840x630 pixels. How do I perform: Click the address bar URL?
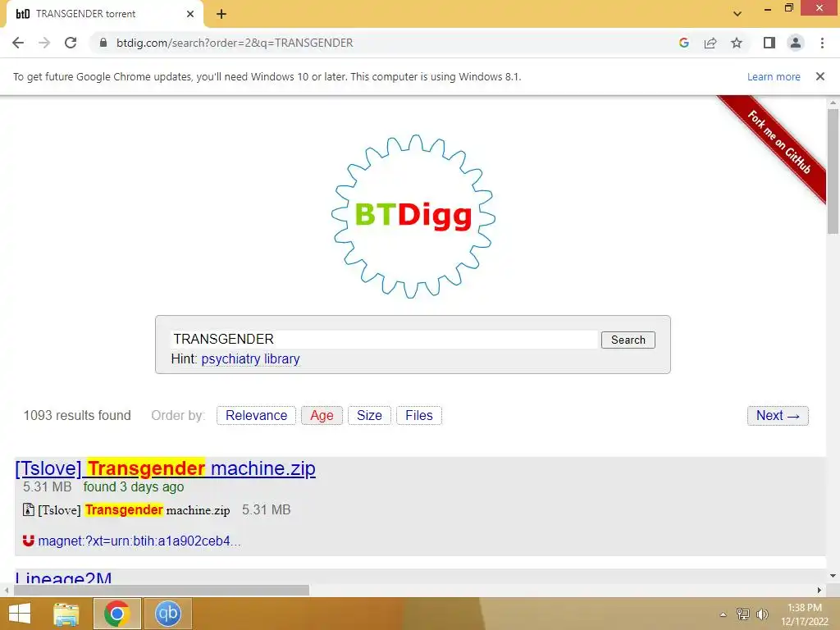coord(235,43)
